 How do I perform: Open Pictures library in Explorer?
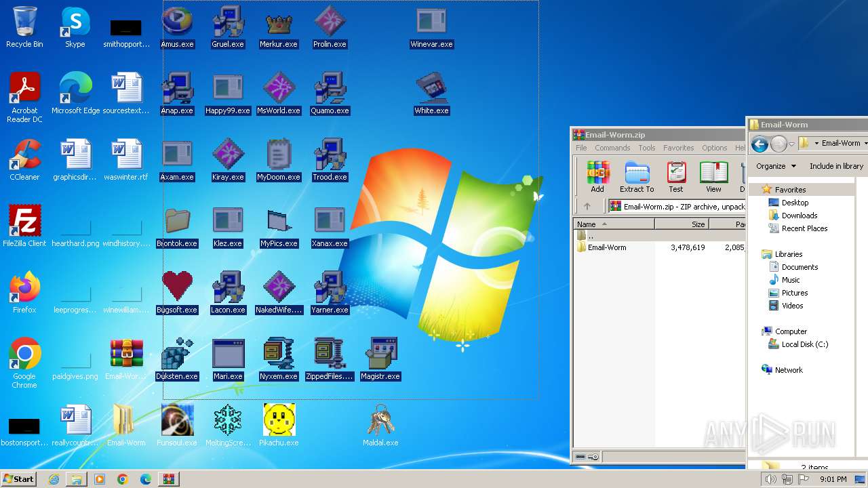point(794,293)
